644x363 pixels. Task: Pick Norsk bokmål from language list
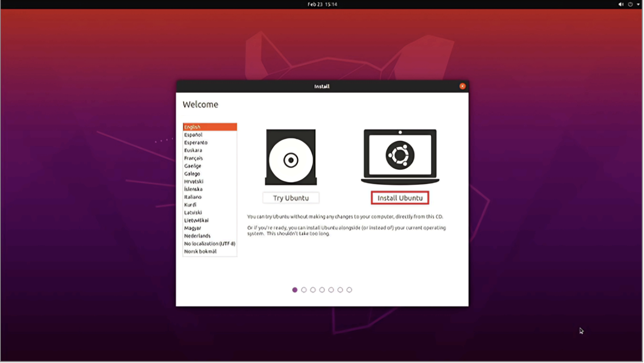[200, 251]
